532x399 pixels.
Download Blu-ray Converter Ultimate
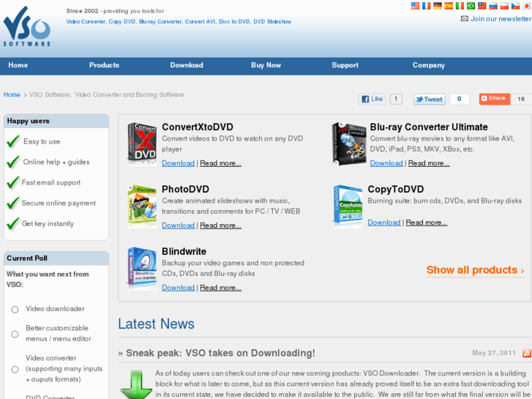386,163
